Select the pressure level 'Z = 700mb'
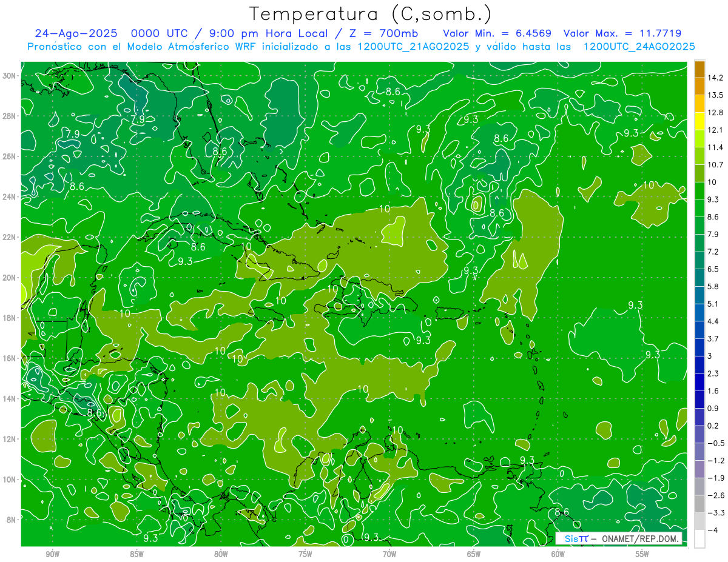The height and width of the screenshot is (562, 728). pos(383,33)
